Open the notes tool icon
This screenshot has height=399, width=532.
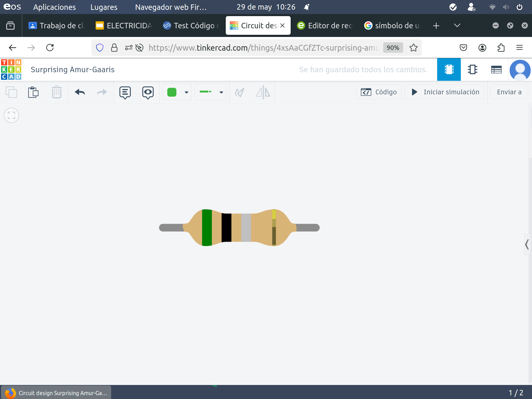pyautogui.click(x=125, y=92)
